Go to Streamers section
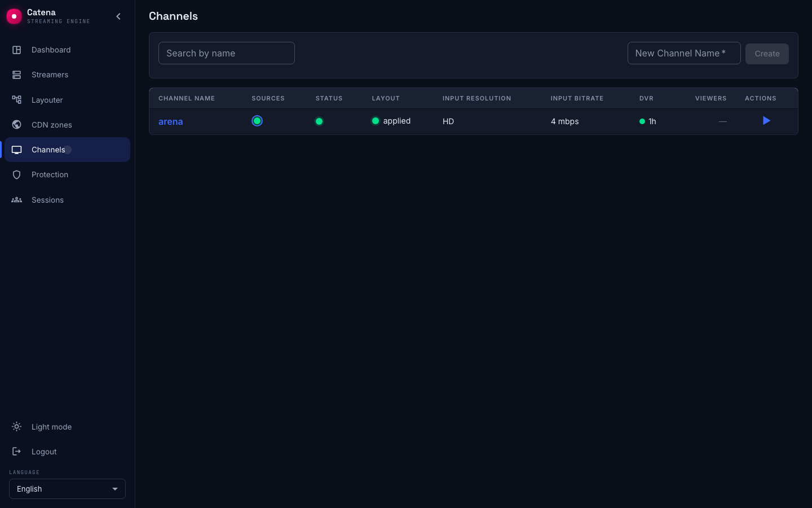This screenshot has height=508, width=812. click(x=67, y=75)
